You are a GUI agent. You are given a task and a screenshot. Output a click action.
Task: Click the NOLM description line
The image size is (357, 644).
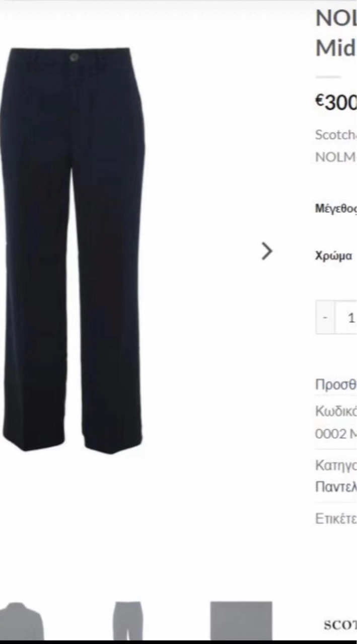pyautogui.click(x=336, y=157)
